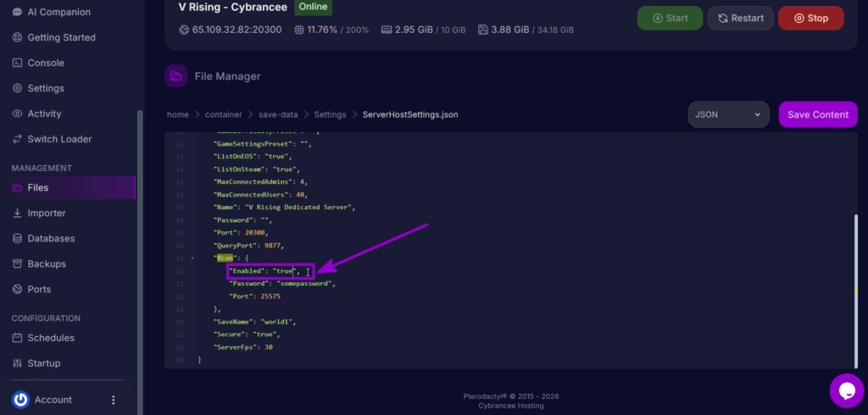Click the server address globe icon
868x415 pixels.
[184, 30]
